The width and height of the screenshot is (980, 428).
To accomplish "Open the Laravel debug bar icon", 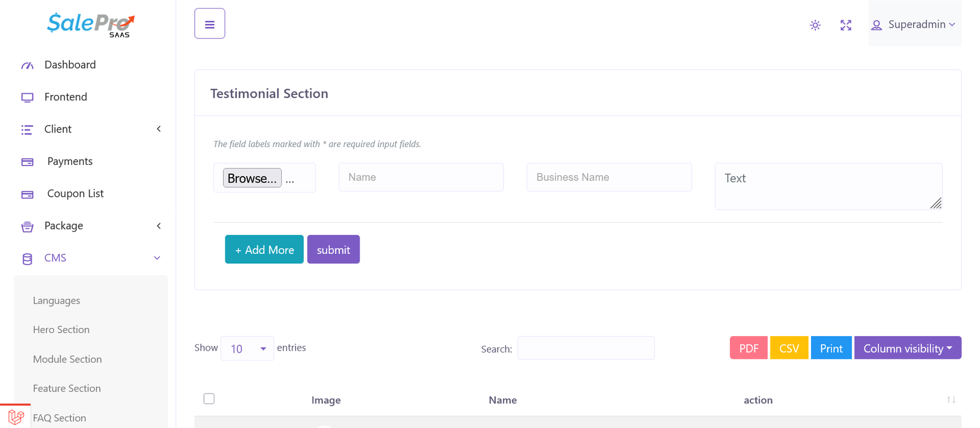I will click(16, 417).
